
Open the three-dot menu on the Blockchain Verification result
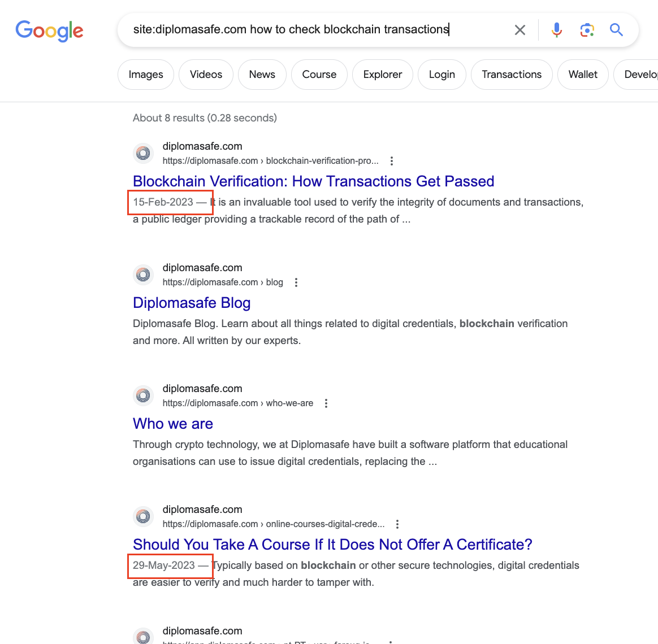click(392, 160)
